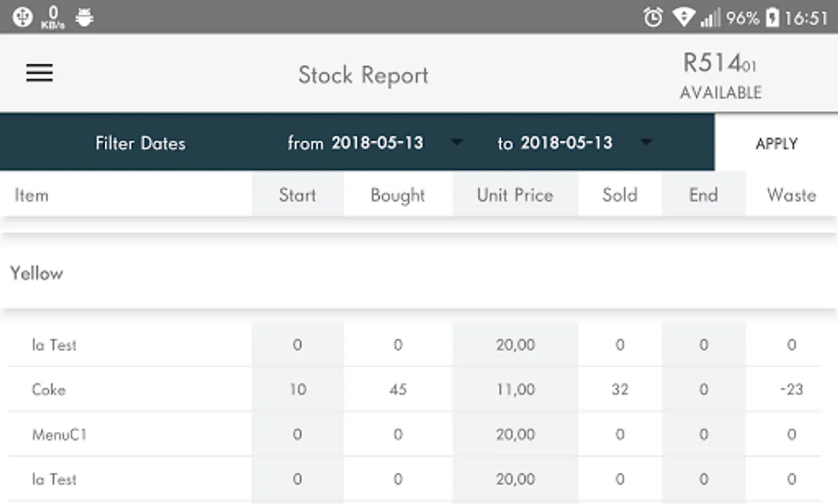Screen dimensions: 838x504
Task: Tap the round app icon in status bar
Action: [x=22, y=17]
